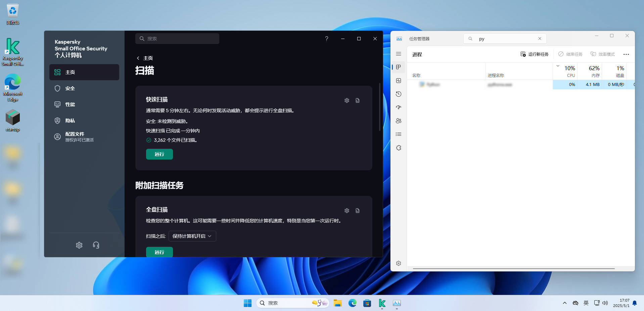Clear the Task Manager search box
Screen dimensions: 644x311
coord(540,39)
